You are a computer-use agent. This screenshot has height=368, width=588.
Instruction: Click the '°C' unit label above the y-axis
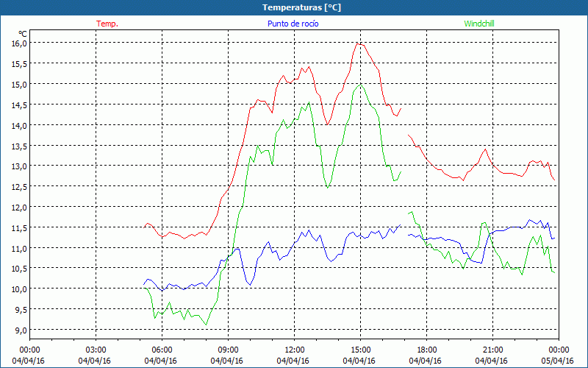click(x=23, y=34)
